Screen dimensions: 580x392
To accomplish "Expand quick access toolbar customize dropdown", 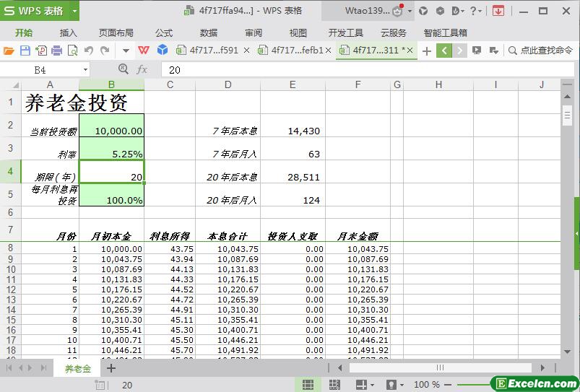I will point(126,51).
